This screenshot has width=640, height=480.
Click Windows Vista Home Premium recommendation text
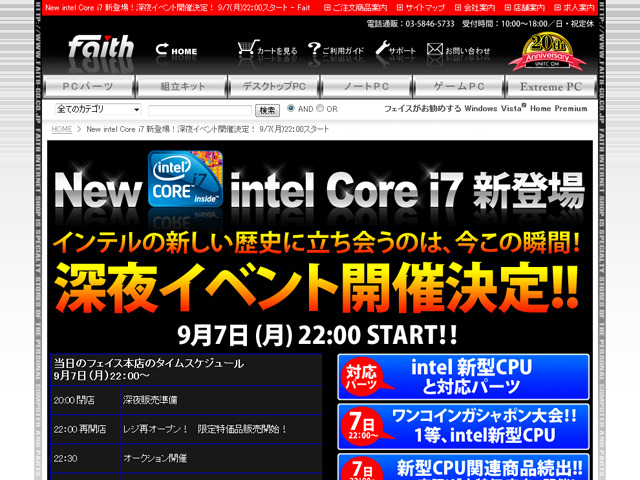[x=486, y=108]
